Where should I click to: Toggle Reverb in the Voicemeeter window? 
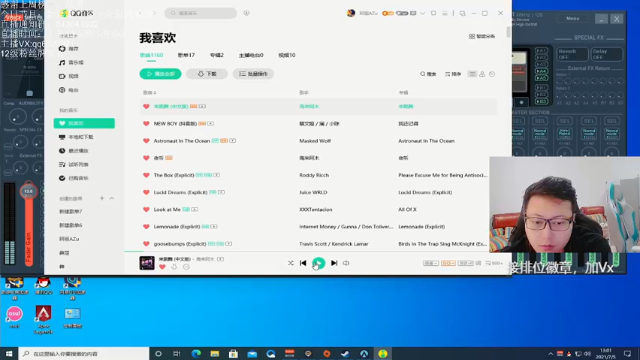(x=572, y=54)
